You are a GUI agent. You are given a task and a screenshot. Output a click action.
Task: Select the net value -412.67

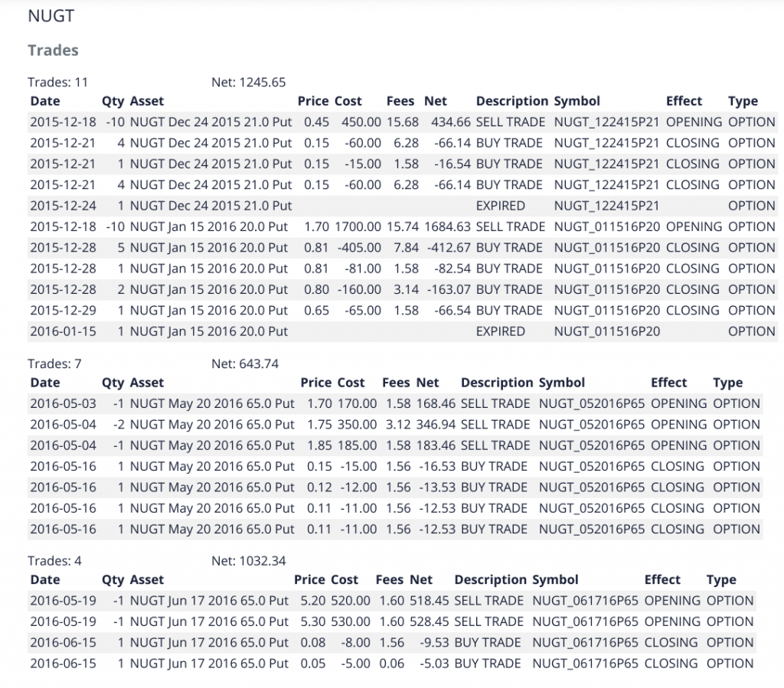coord(449,248)
